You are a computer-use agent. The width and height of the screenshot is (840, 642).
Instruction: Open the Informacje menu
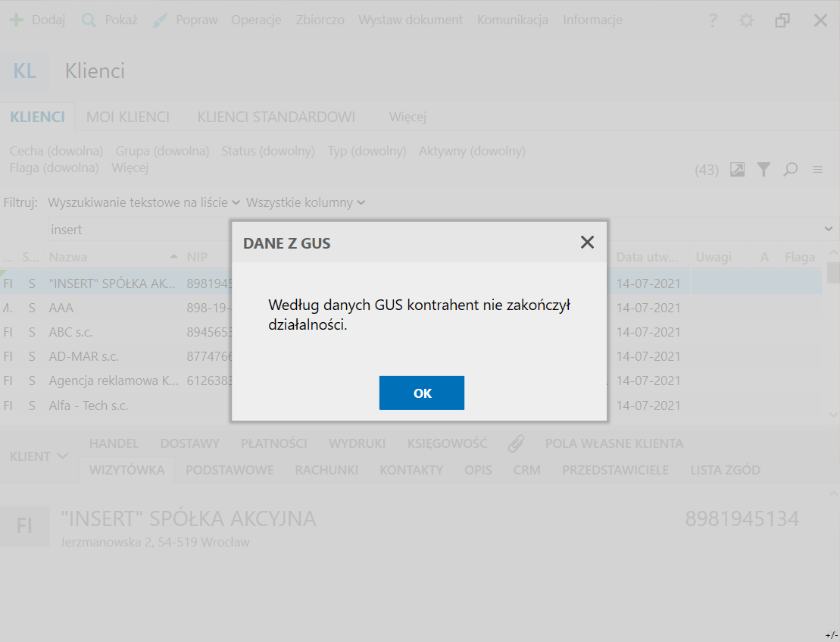[592, 20]
